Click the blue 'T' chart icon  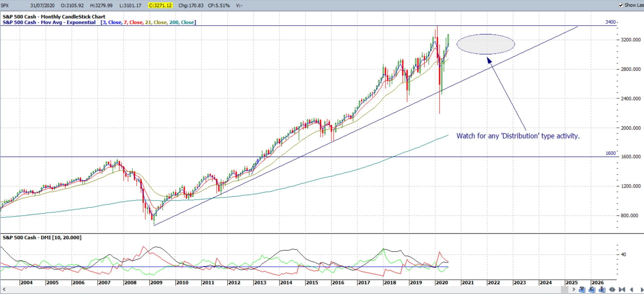[582, 290]
